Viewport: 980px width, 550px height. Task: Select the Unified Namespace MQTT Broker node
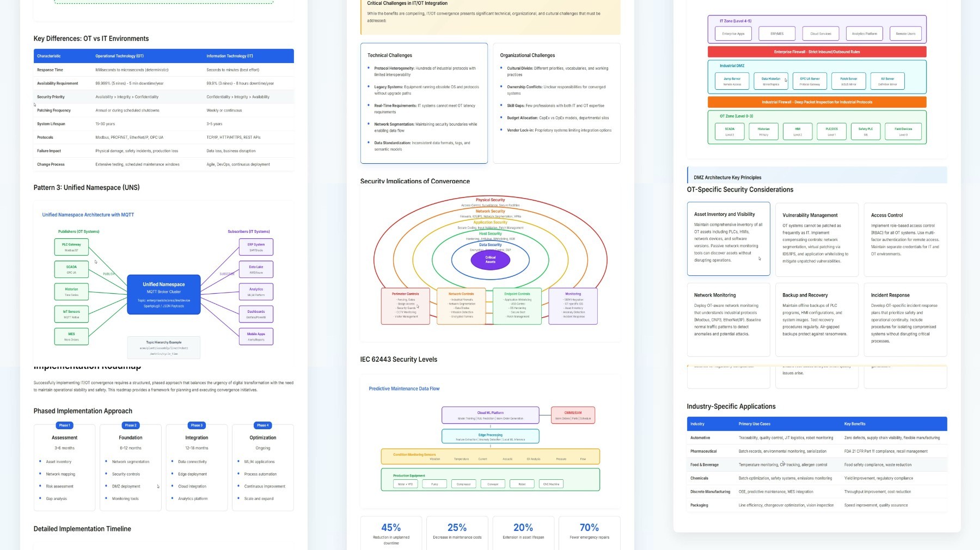point(164,294)
